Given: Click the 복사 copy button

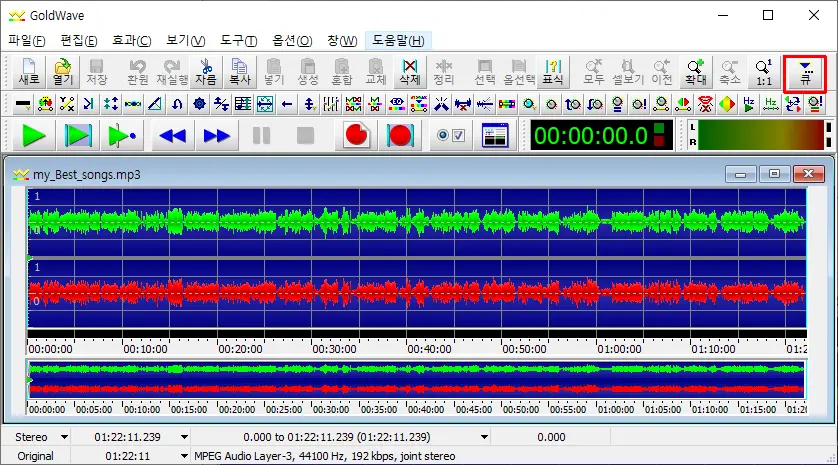Looking at the screenshot, I should click(239, 72).
